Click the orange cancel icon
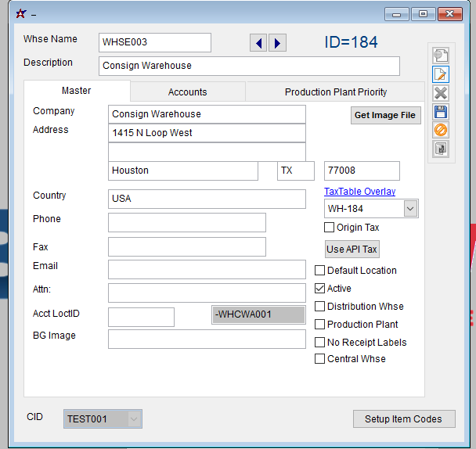This screenshot has width=476, height=449. 441,130
